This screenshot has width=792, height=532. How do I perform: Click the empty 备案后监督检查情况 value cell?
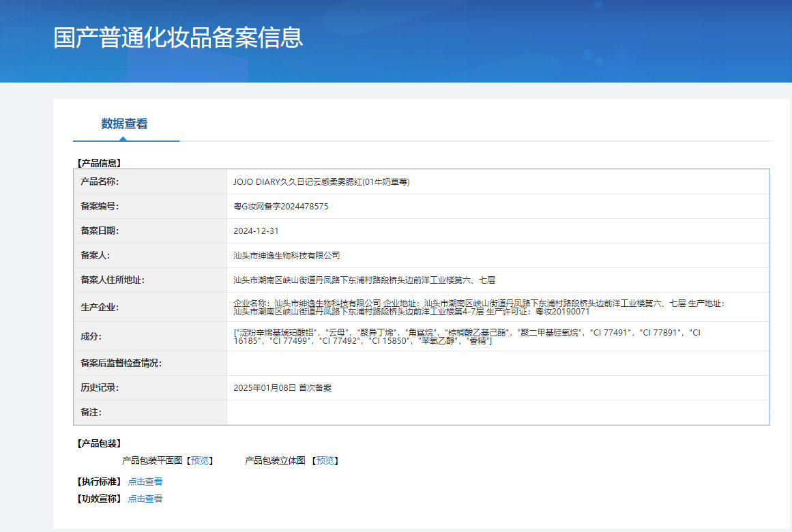[x=498, y=364]
